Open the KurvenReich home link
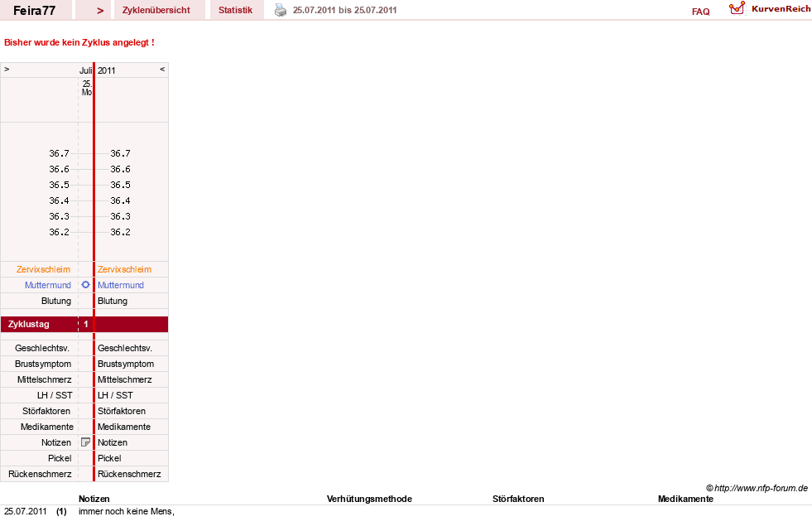812x531 pixels. pos(781,9)
